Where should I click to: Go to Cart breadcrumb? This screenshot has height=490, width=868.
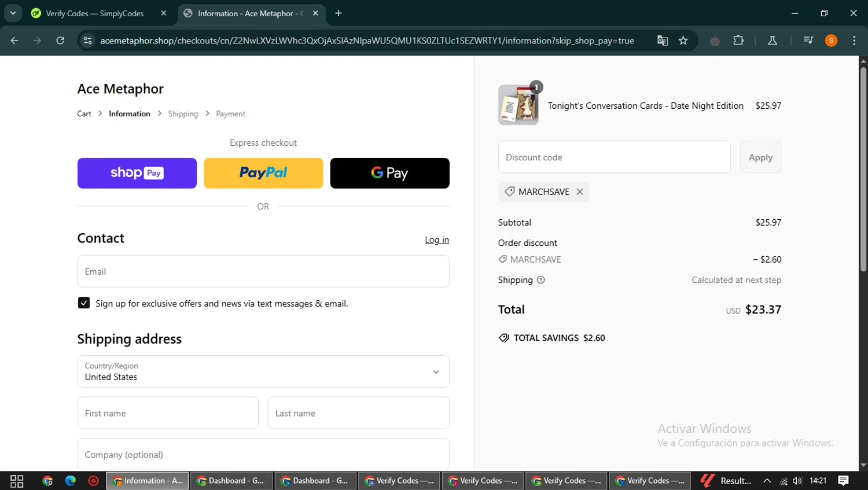pos(84,114)
